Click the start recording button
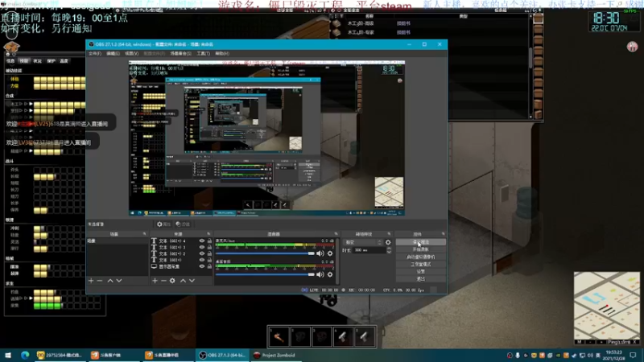The height and width of the screenshot is (362, 644). click(420, 249)
